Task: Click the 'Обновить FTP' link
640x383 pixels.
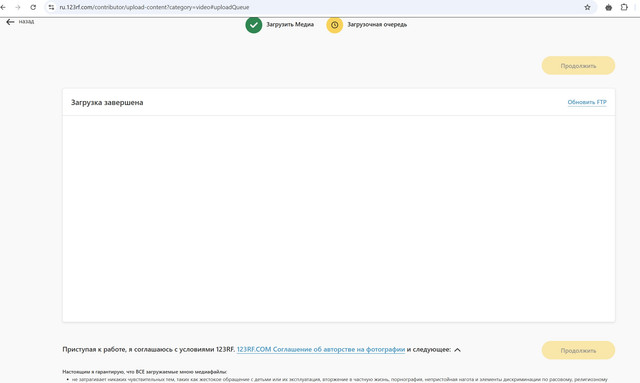Action: pos(587,102)
